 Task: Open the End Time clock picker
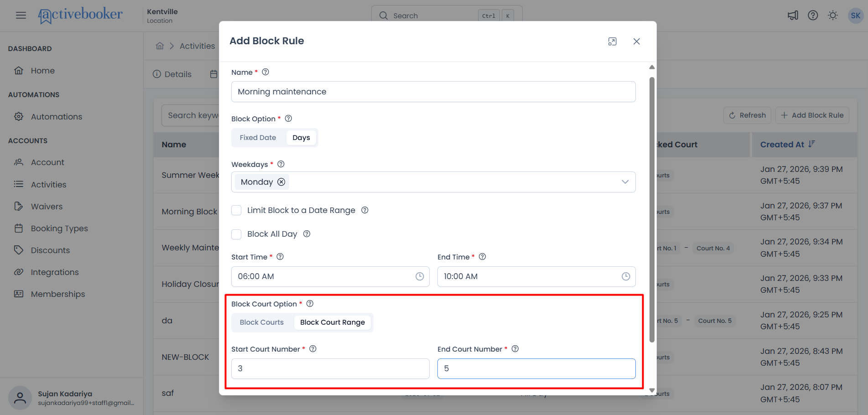point(626,276)
